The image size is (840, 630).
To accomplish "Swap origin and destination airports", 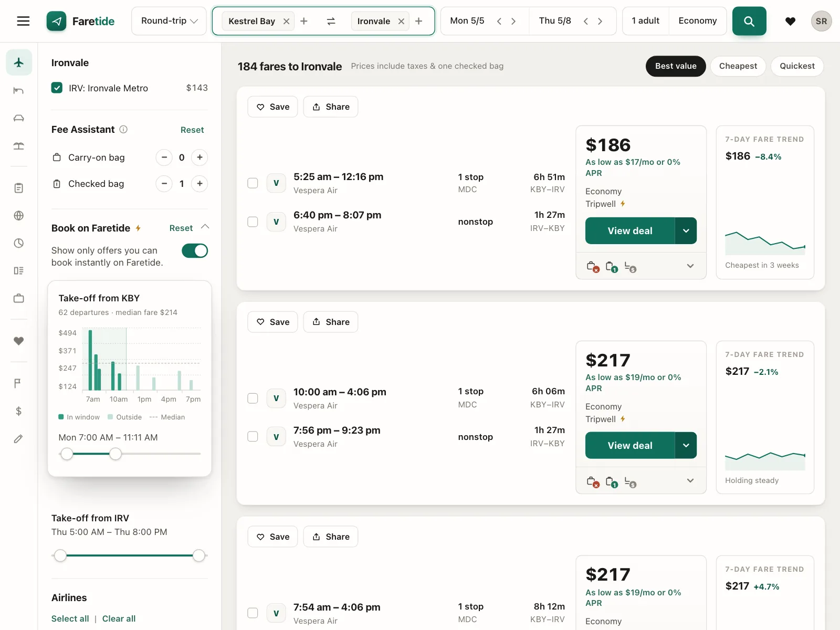I will click(x=331, y=21).
